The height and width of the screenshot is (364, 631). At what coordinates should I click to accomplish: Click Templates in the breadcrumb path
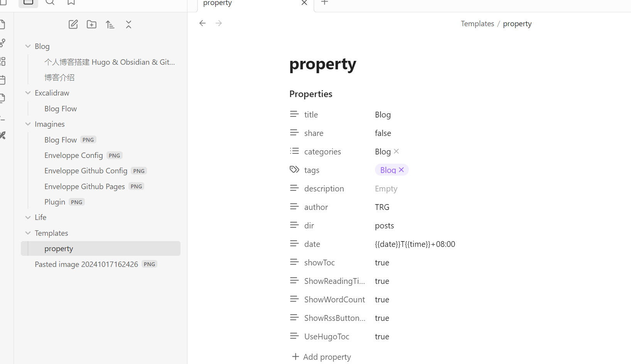click(x=477, y=23)
